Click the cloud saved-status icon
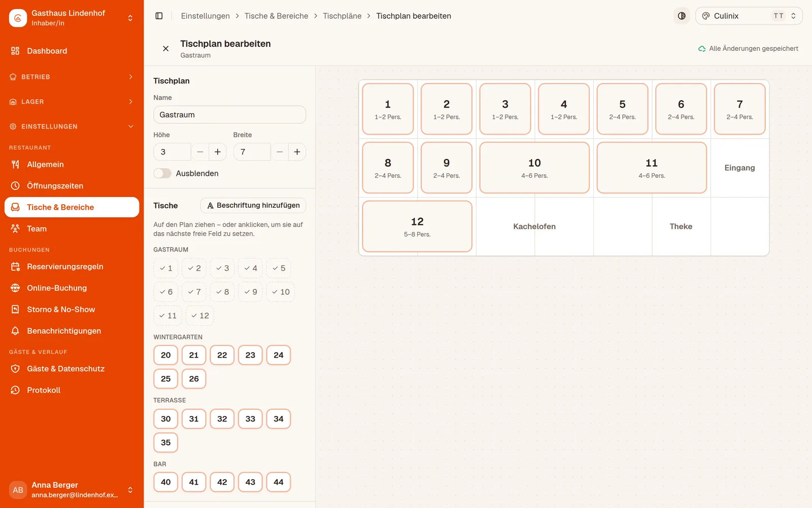This screenshot has height=508, width=812. click(x=702, y=49)
